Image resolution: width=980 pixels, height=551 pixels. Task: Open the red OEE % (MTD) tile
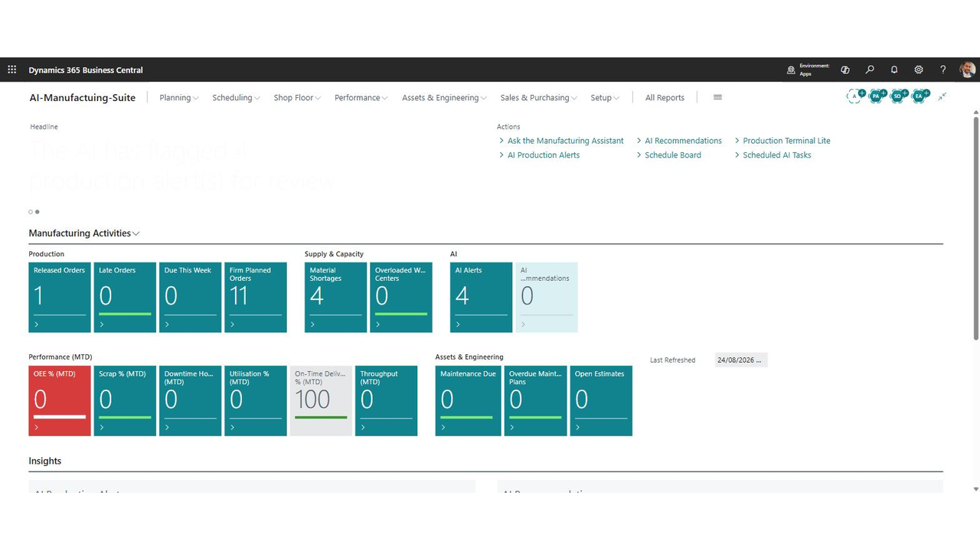tap(60, 401)
